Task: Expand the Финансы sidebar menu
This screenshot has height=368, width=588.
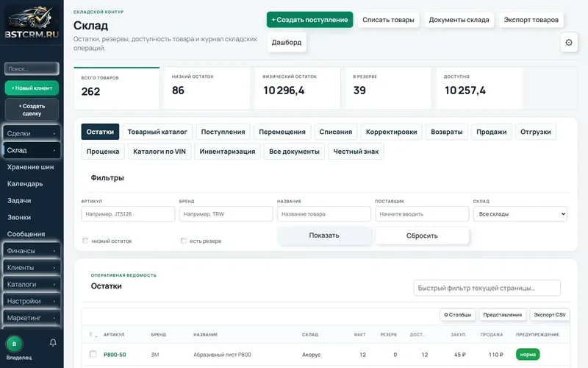Action: point(32,251)
